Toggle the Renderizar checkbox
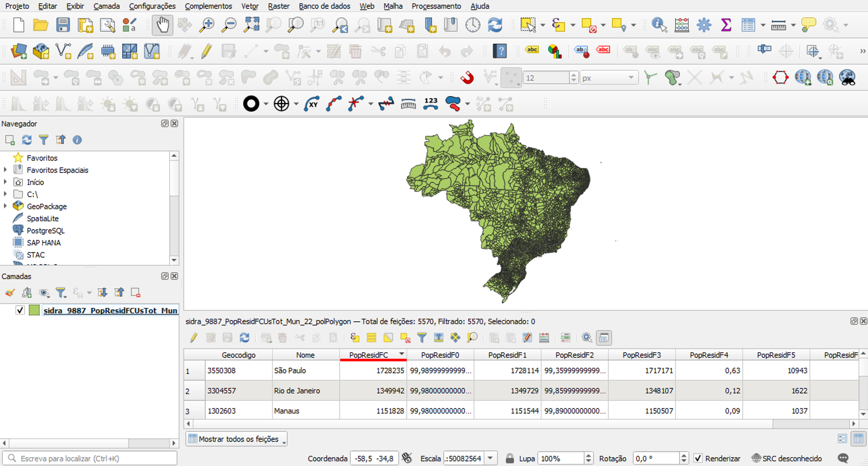Image resolution: width=868 pixels, height=466 pixels. (x=698, y=458)
